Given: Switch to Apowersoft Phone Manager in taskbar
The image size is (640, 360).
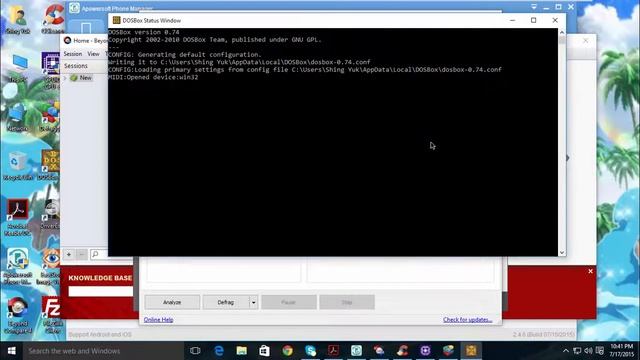Looking at the screenshot, I should (x=356, y=351).
